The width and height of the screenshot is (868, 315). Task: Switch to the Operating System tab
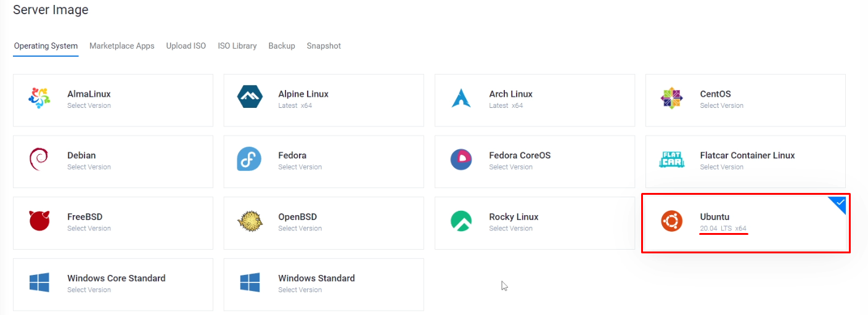[46, 46]
